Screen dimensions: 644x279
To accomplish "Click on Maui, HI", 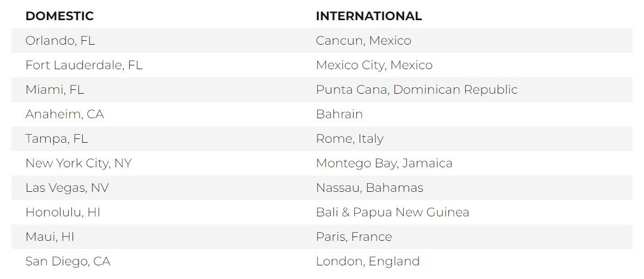I will click(50, 237).
